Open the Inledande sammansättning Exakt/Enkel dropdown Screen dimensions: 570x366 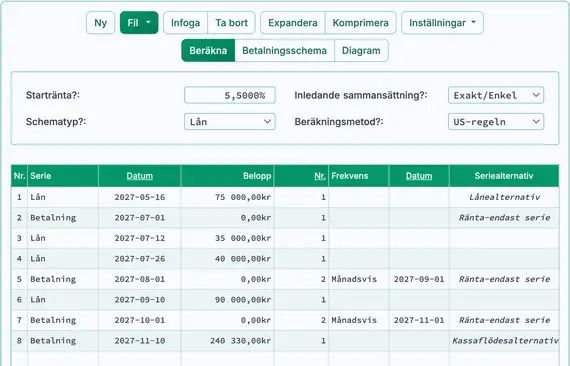pyautogui.click(x=496, y=95)
